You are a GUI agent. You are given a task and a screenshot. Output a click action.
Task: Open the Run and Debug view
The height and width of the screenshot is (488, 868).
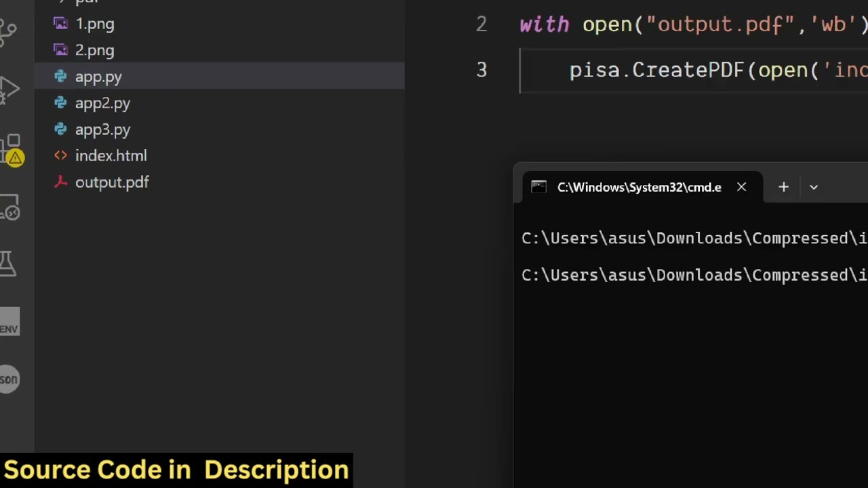click(8, 89)
